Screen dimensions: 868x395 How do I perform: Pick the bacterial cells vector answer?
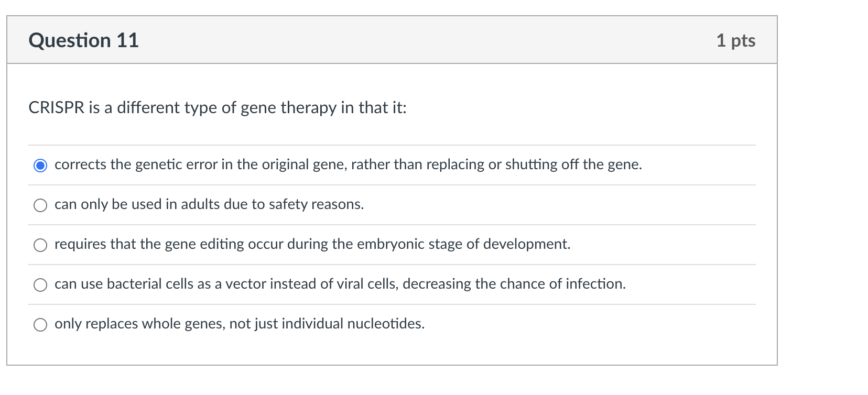[40, 285]
